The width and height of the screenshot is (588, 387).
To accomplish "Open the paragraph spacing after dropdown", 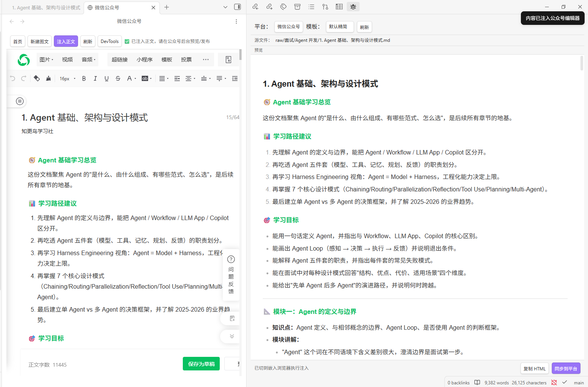I will (x=221, y=78).
